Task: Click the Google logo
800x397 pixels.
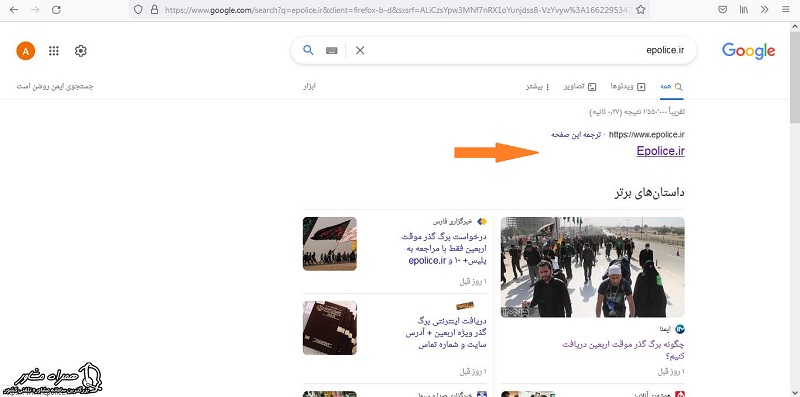Action: pyautogui.click(x=748, y=51)
